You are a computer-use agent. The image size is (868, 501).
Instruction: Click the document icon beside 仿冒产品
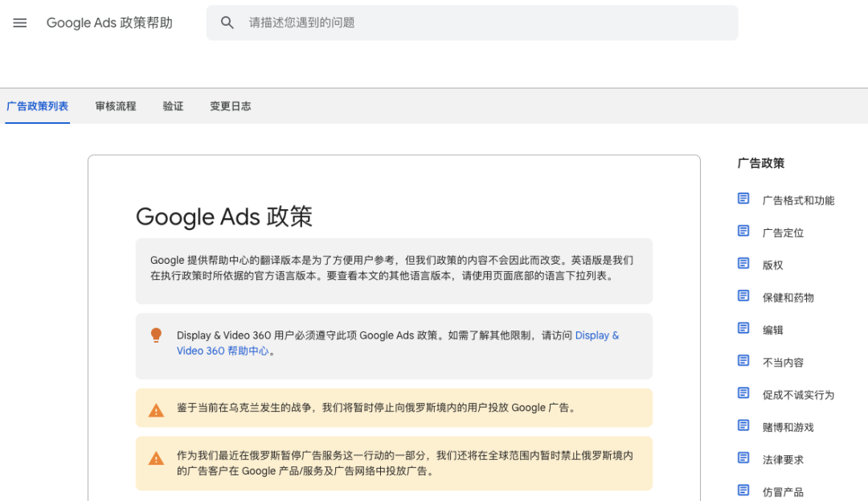pos(743,491)
